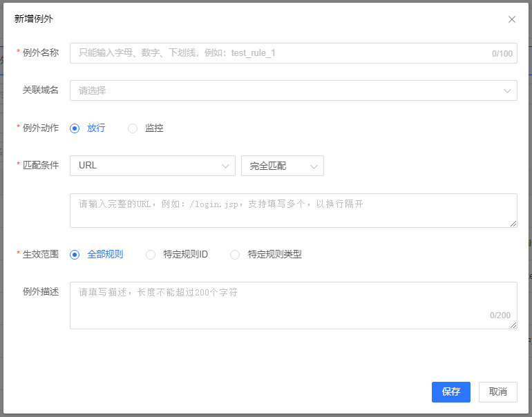Click the 例外描述 field label

41,291
